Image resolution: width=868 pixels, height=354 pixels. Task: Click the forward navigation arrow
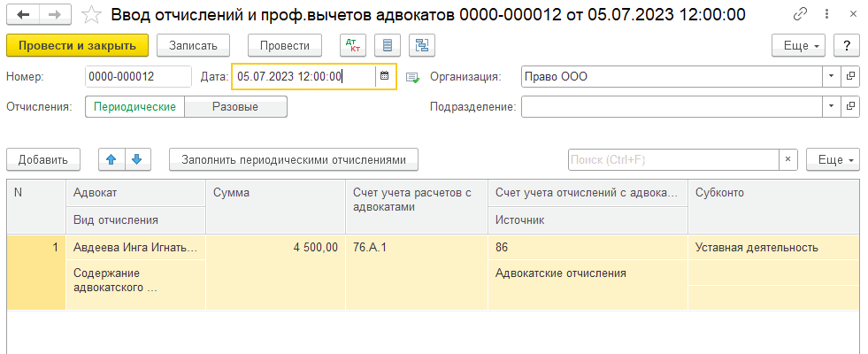(x=55, y=14)
